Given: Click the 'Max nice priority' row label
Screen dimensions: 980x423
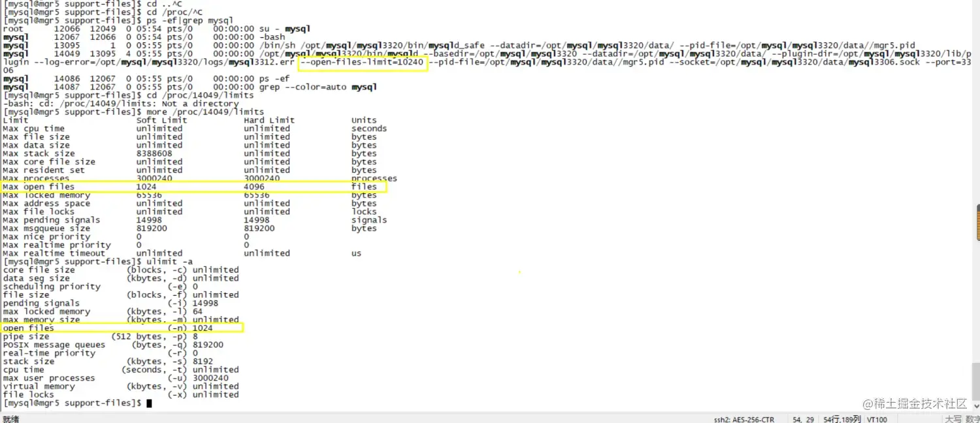Looking at the screenshot, I should pyautogui.click(x=46, y=237).
